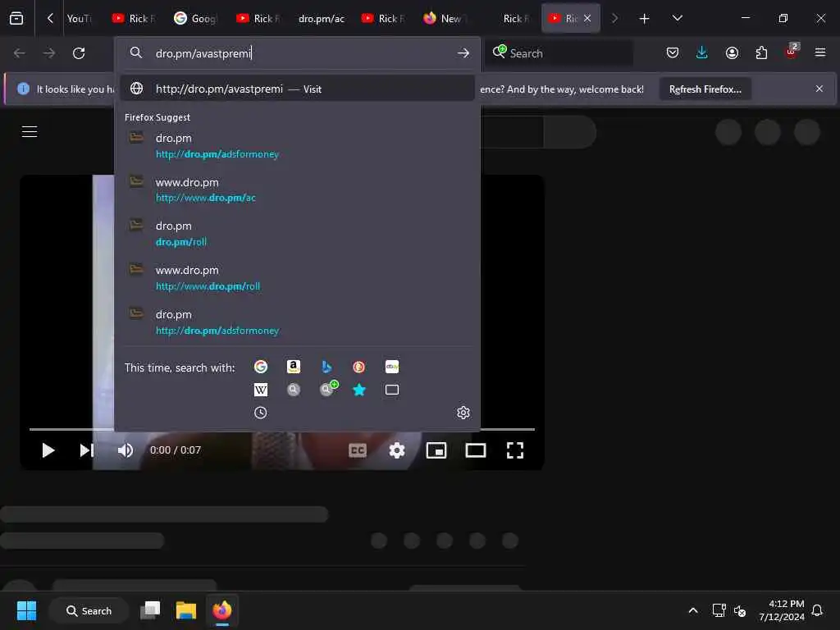840x630 pixels.
Task: Open the Windows Start menu
Action: [26, 610]
